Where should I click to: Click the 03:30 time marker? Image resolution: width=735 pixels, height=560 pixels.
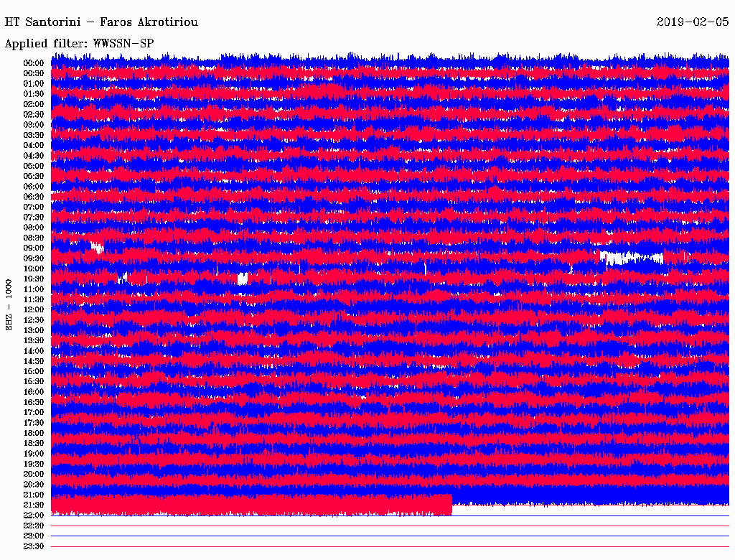pos(34,135)
